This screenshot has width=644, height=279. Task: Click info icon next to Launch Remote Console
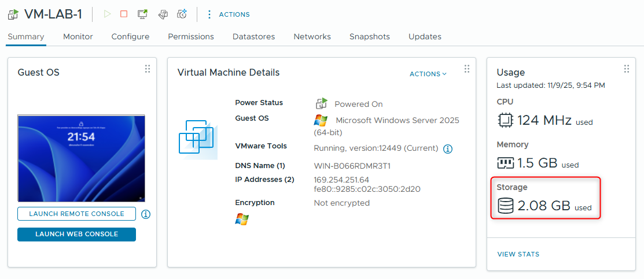pyautogui.click(x=146, y=214)
